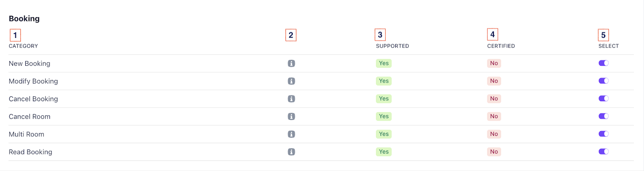Open info icon beside Modify Booking
This screenshot has height=171, width=644.
pyautogui.click(x=291, y=81)
